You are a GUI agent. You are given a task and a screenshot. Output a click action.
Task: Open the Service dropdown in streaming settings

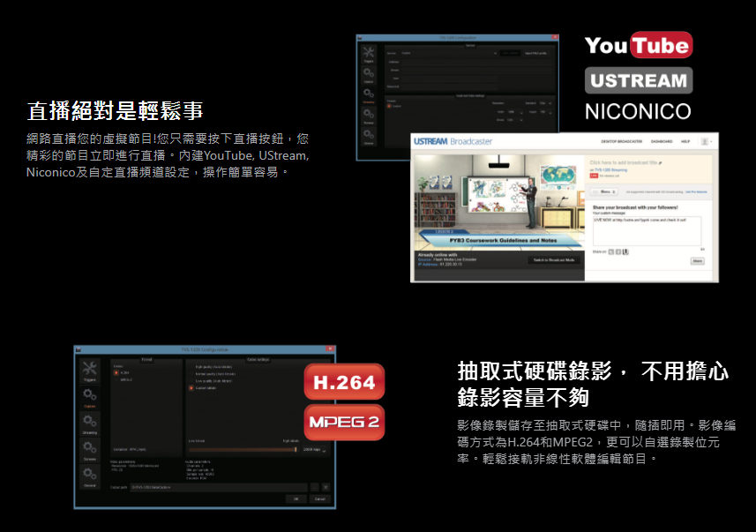(x=448, y=53)
